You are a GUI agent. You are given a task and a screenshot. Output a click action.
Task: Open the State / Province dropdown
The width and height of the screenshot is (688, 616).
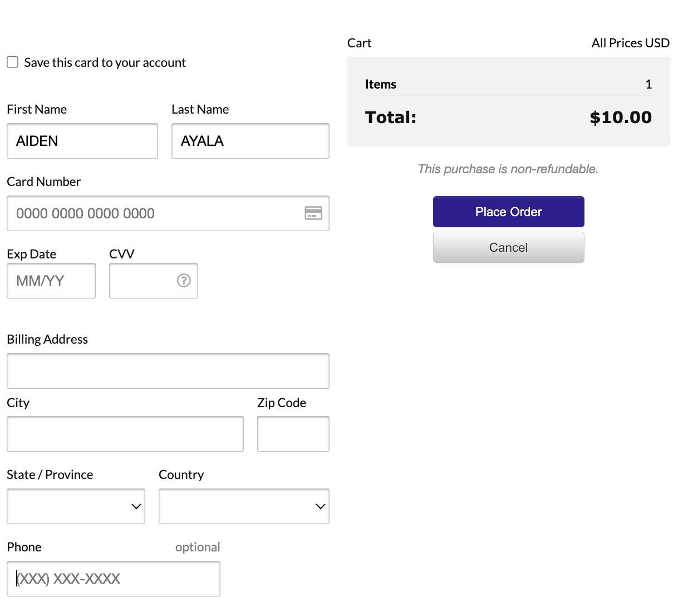pos(76,506)
